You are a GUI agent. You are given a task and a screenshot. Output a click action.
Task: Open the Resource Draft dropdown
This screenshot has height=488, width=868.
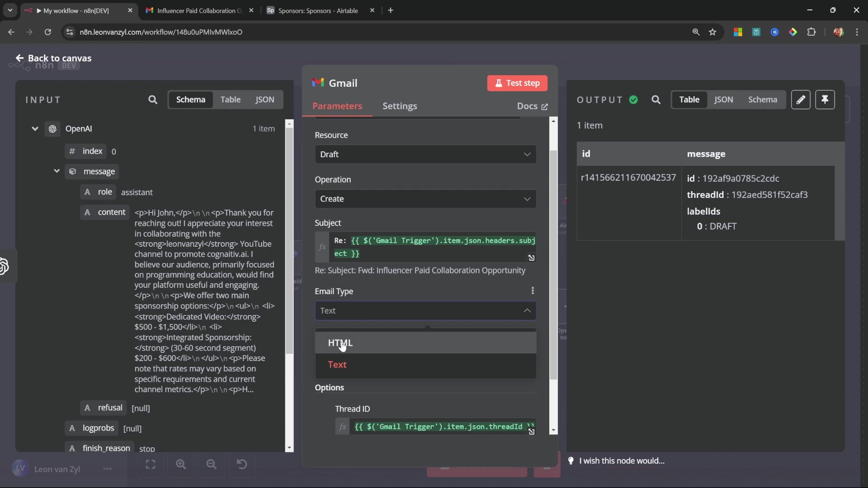pyautogui.click(x=425, y=155)
